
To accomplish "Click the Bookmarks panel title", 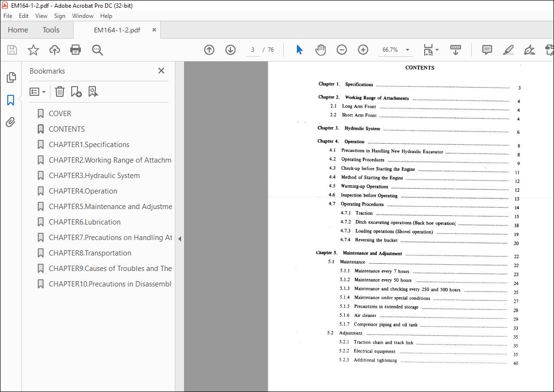I will pos(47,71).
